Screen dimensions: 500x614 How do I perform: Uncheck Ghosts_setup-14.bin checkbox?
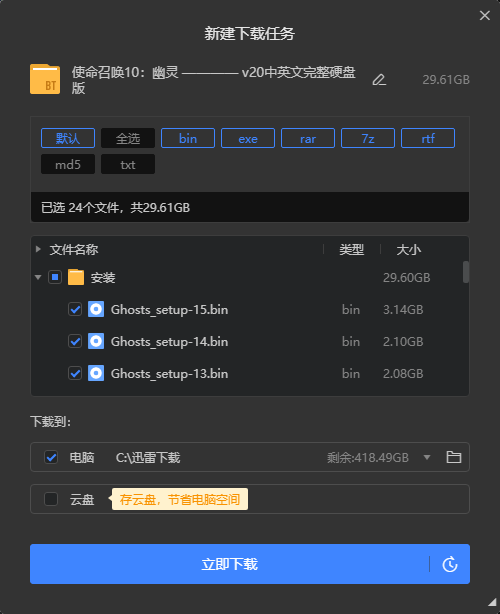[x=75, y=341]
